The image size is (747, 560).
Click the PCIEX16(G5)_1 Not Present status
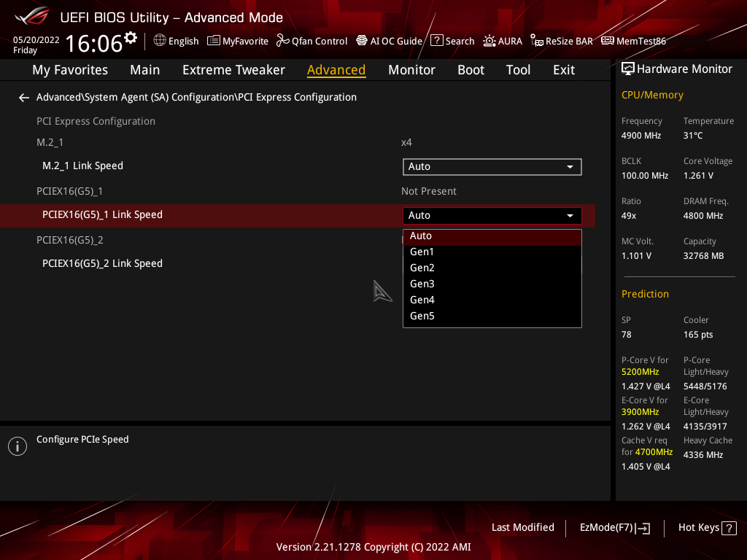coord(429,192)
